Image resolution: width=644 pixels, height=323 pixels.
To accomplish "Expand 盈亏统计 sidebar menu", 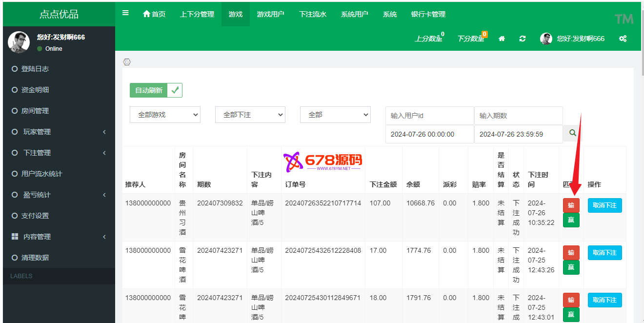I will pos(59,195).
